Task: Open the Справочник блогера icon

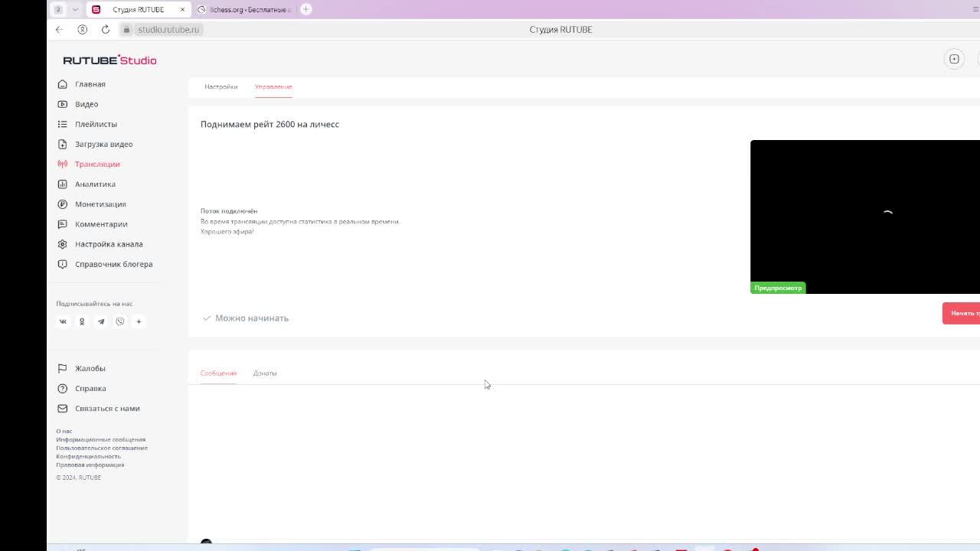Action: 63,264
